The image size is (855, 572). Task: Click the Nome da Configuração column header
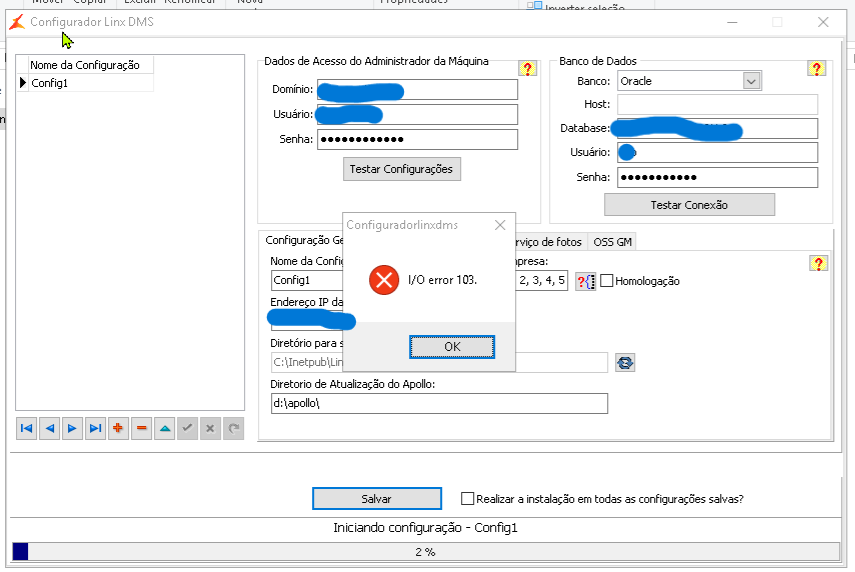pos(91,65)
